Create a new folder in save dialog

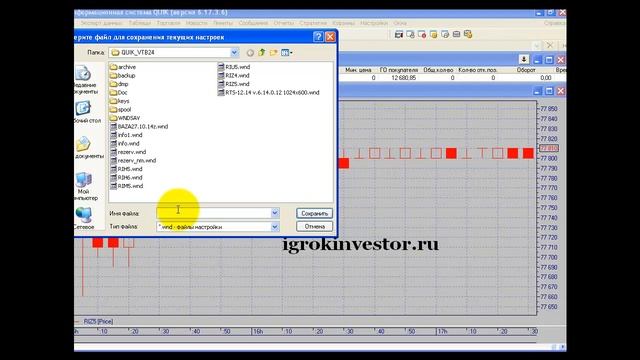pyautogui.click(x=273, y=52)
